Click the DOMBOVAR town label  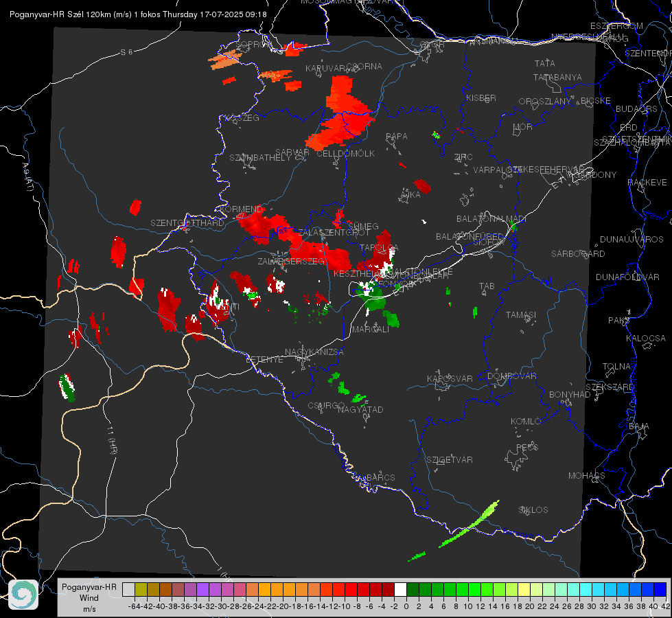[511, 376]
